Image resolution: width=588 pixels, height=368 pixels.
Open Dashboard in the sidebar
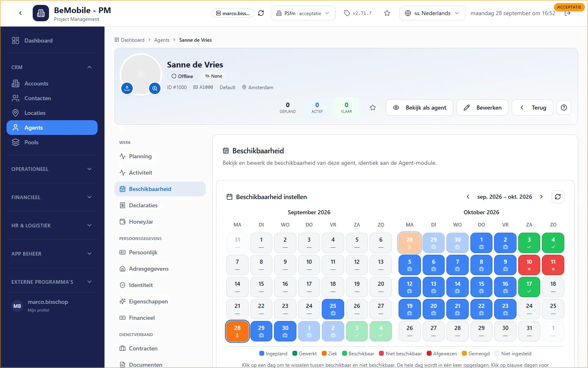pos(52,40)
